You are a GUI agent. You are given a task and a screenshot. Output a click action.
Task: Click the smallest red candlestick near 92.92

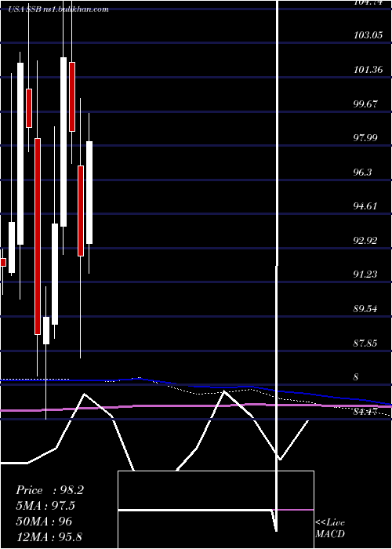pyautogui.click(x=3, y=262)
